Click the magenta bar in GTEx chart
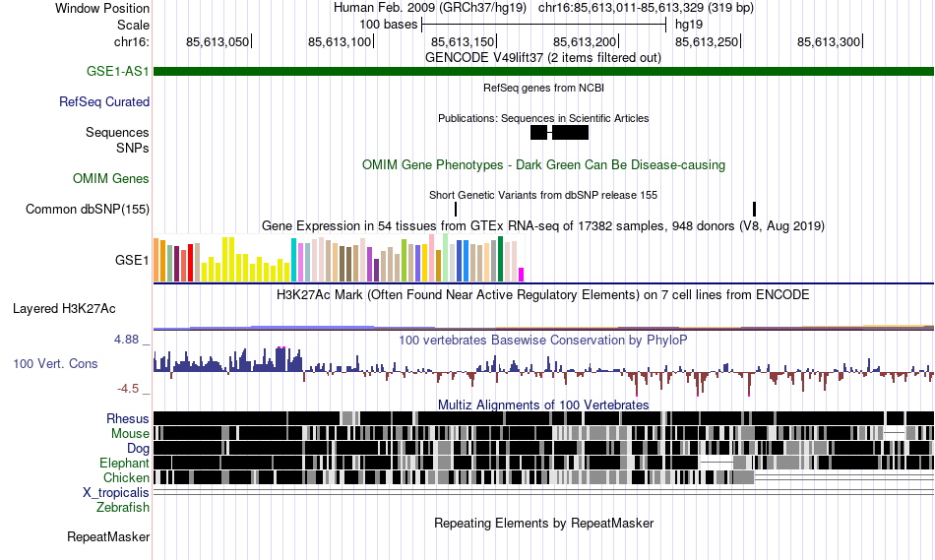This screenshot has width=935, height=560. pyautogui.click(x=522, y=275)
